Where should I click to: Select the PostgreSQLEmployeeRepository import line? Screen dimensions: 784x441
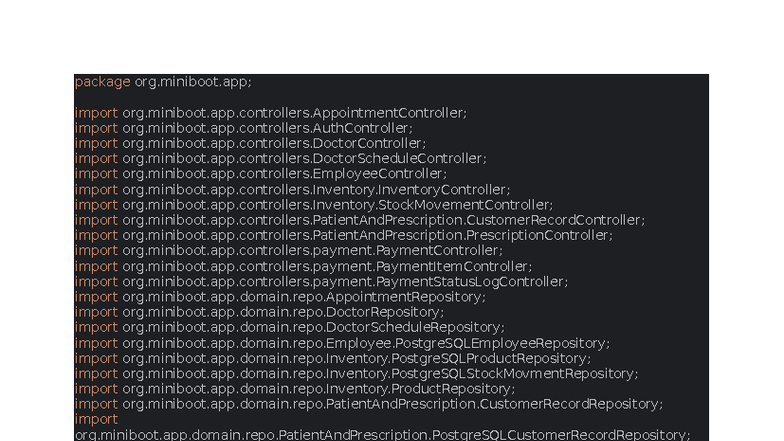click(342, 344)
